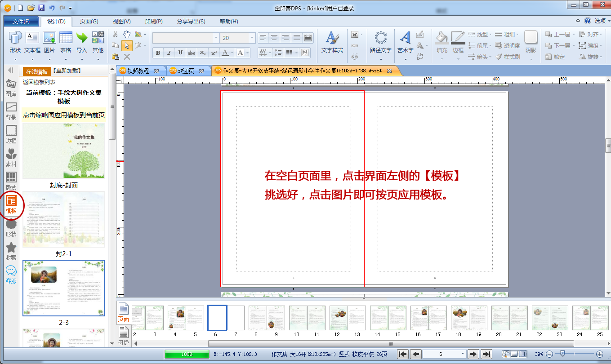Screen dimensions: 611x364
Task: Toggle italic formatting
Action: point(169,53)
